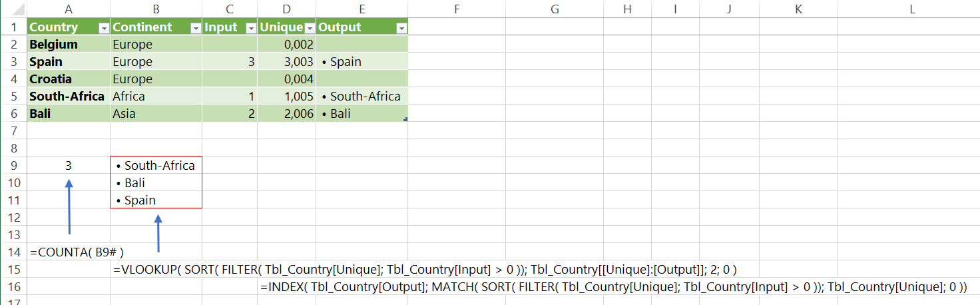Click the table resize handle corner
This screenshot has width=980, height=305.
[405, 120]
